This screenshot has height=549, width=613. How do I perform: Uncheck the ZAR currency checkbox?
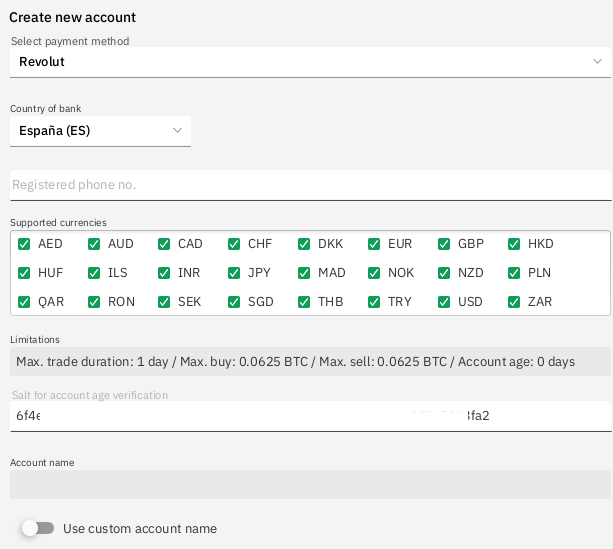point(514,302)
